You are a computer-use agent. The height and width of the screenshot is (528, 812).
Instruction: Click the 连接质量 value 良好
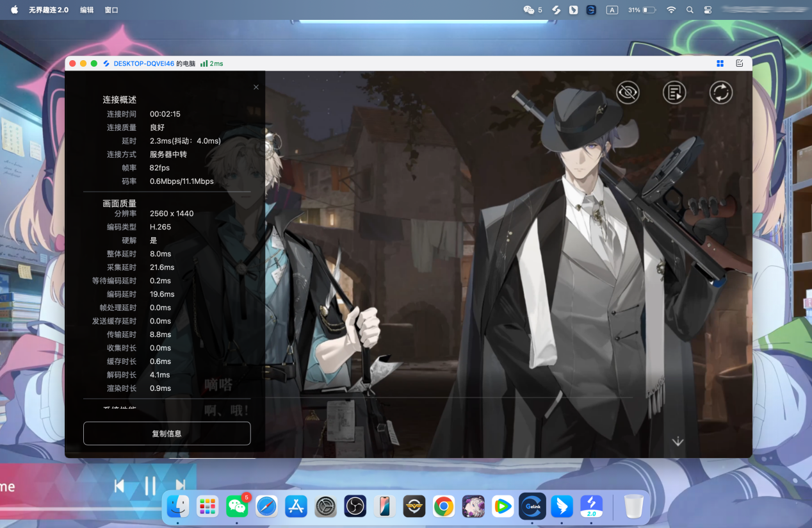[157, 128]
